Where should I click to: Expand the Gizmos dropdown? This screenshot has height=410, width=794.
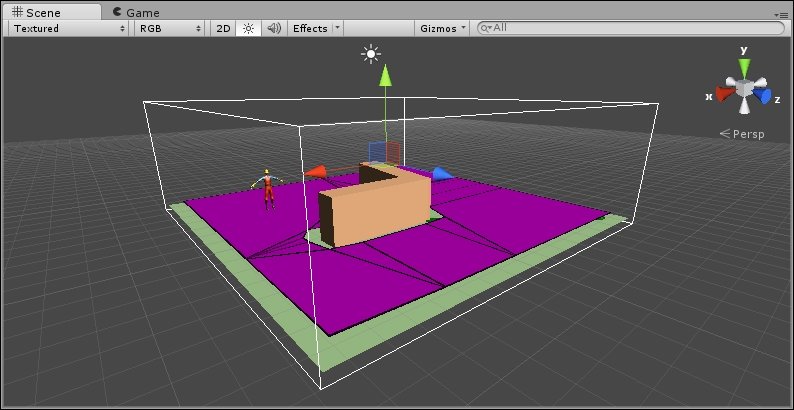tap(443, 28)
